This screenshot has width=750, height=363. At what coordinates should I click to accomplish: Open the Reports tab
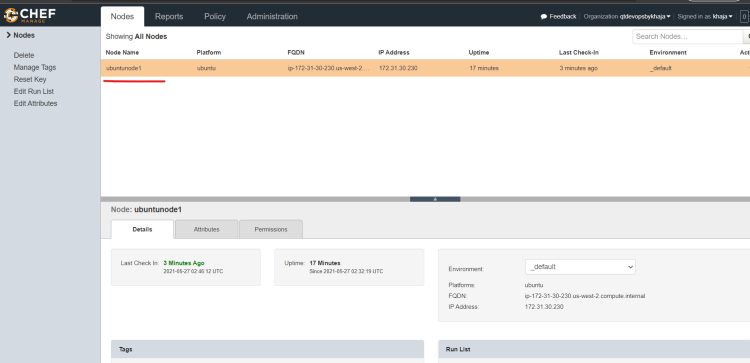169,16
